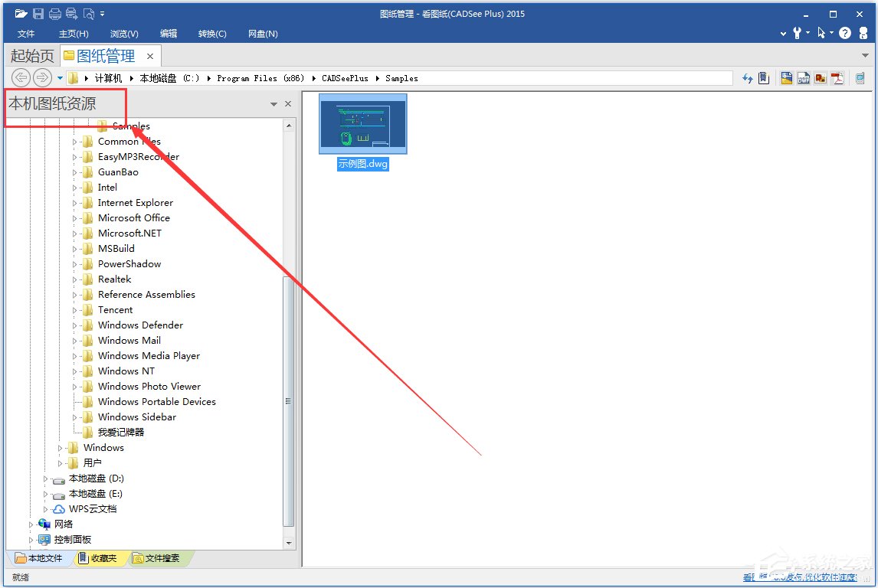This screenshot has width=878, height=588.
Task: Click the save disk icon in title bar
Action: pos(38,14)
